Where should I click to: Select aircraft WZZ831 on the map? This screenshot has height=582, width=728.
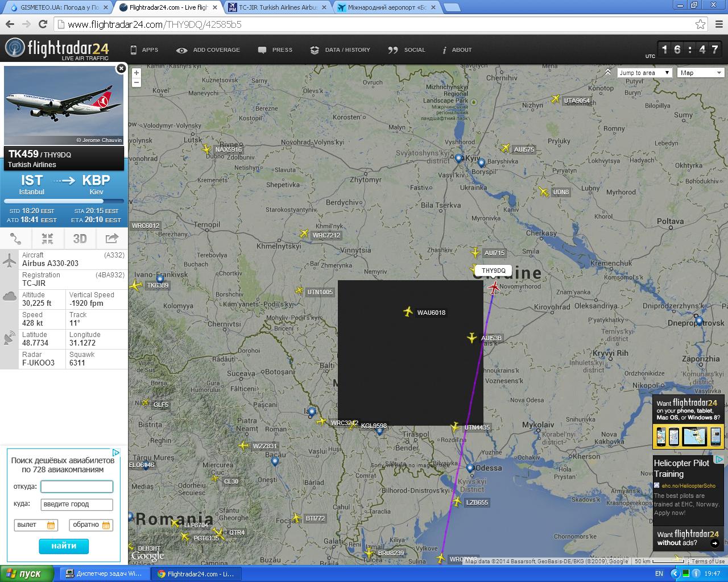(x=244, y=446)
